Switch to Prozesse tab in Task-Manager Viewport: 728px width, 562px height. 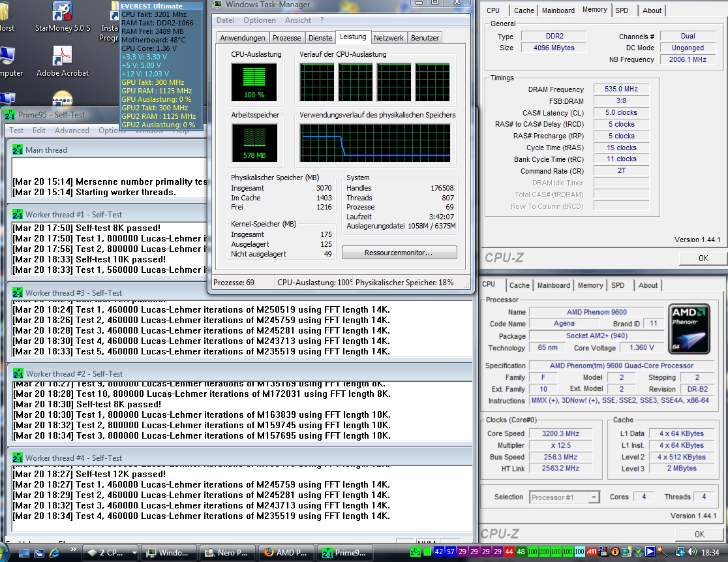[x=286, y=38]
